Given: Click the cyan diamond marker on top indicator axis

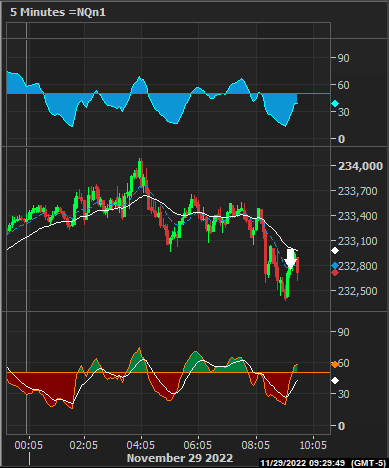Looking at the screenshot, I should click(x=335, y=104).
